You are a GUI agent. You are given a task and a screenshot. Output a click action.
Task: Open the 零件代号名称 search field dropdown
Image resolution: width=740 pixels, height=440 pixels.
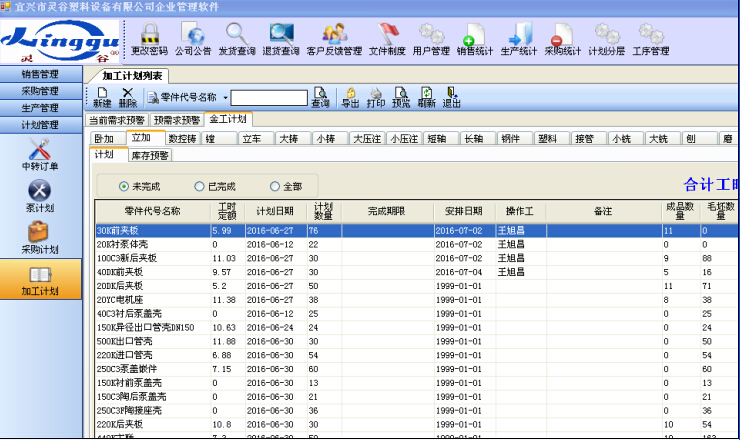coord(225,97)
